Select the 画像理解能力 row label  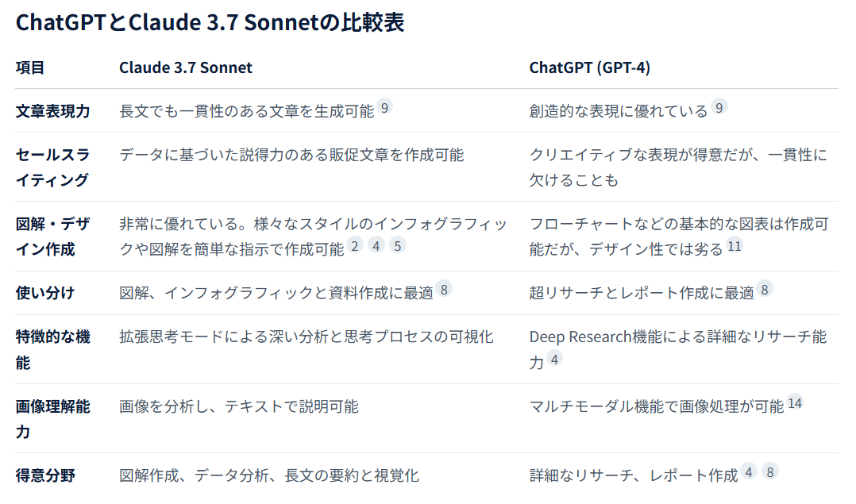click(x=53, y=419)
